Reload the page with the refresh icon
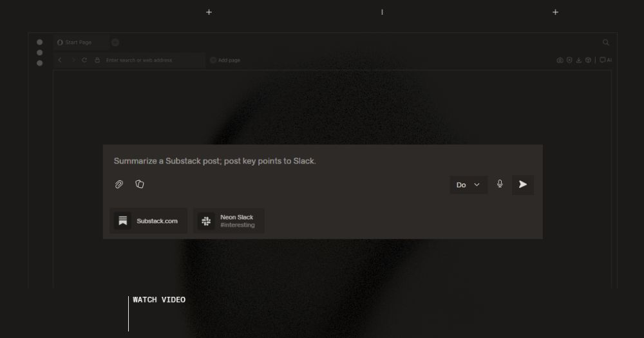The width and height of the screenshot is (644, 338). pyautogui.click(x=84, y=60)
